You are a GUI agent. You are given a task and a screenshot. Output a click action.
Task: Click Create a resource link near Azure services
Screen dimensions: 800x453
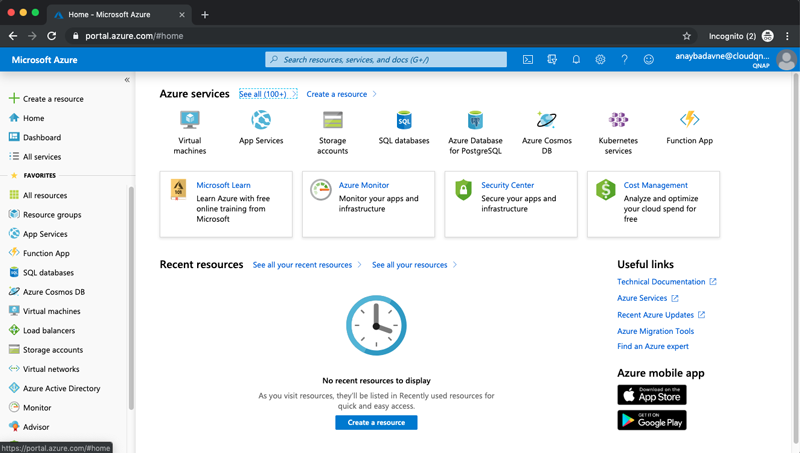pyautogui.click(x=337, y=94)
